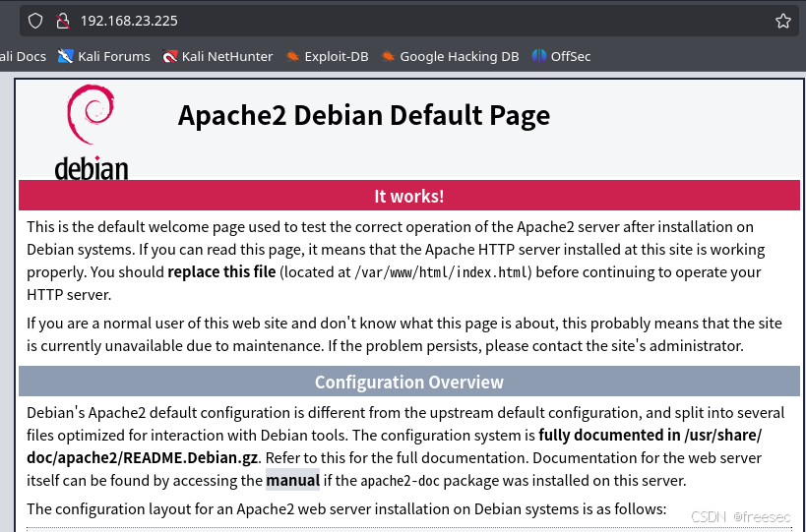Click the It works! banner text

pyautogui.click(x=409, y=196)
